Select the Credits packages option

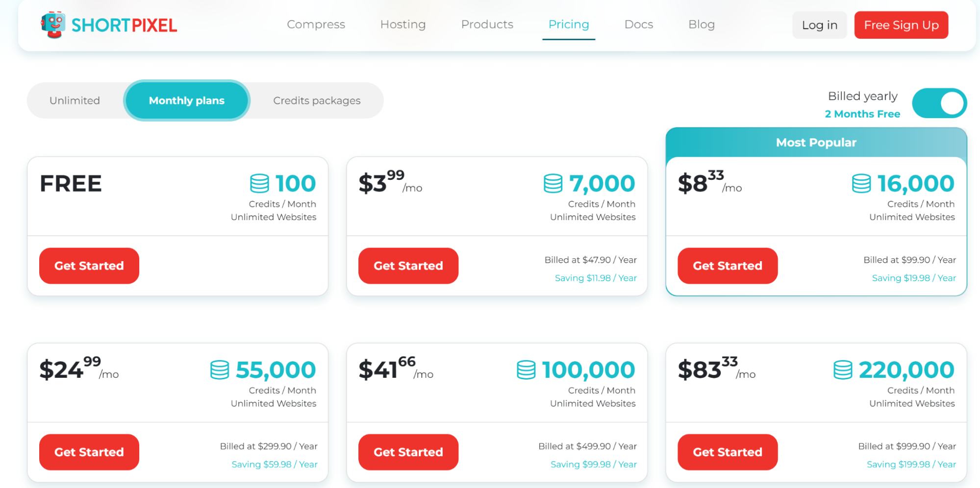[317, 100]
